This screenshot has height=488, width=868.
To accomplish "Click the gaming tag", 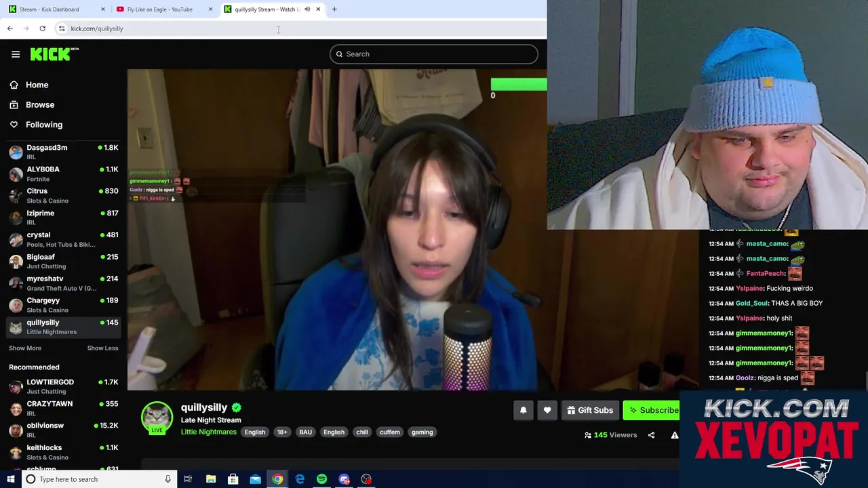I will [x=422, y=432].
